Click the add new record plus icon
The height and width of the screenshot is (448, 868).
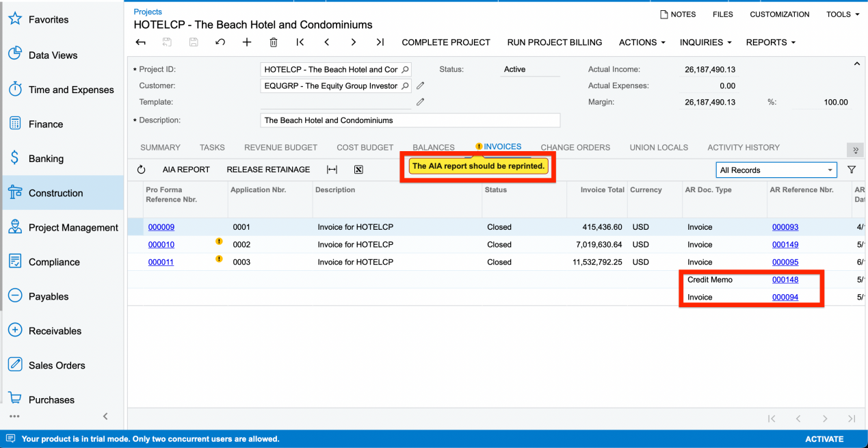(x=247, y=42)
